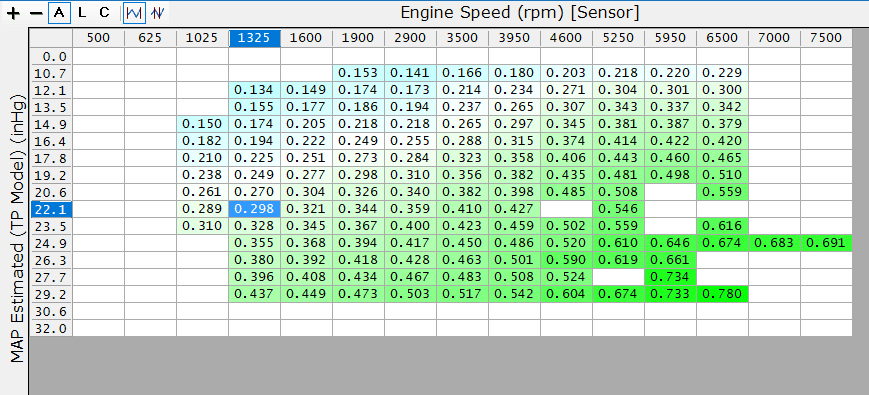The width and height of the screenshot is (869, 395).
Task: Click the cell with value 0.590
Action: (x=566, y=260)
